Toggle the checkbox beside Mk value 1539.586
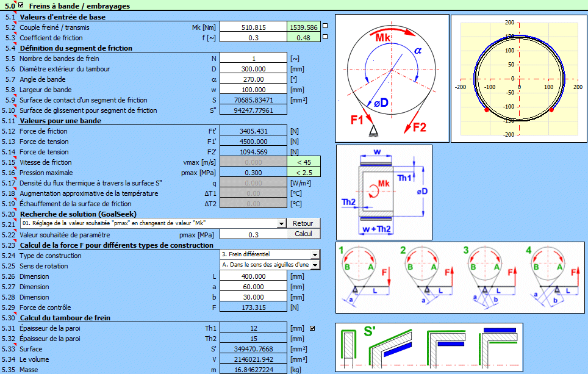 tap(324, 26)
